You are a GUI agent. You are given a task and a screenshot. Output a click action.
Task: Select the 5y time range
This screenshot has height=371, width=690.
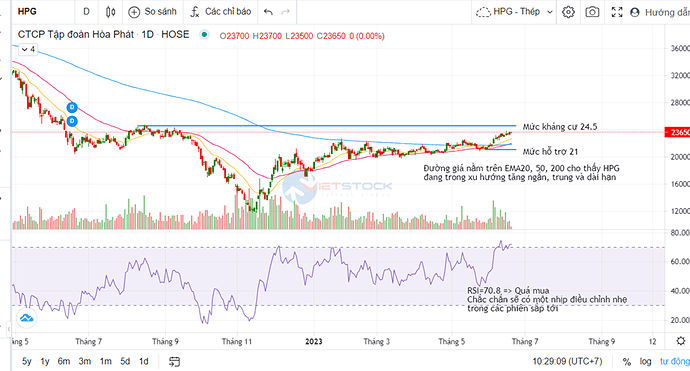27,361
